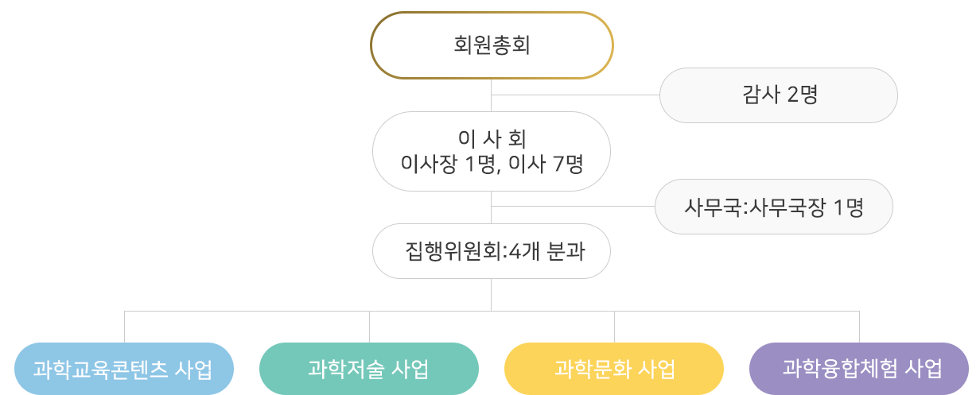Click the vertical line above 과학저술 사업
Viewport: 980px width, 395px height.
pos(369,327)
